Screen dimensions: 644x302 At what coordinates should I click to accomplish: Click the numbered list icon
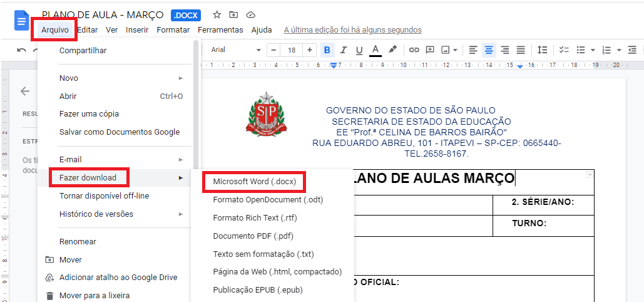(606, 50)
